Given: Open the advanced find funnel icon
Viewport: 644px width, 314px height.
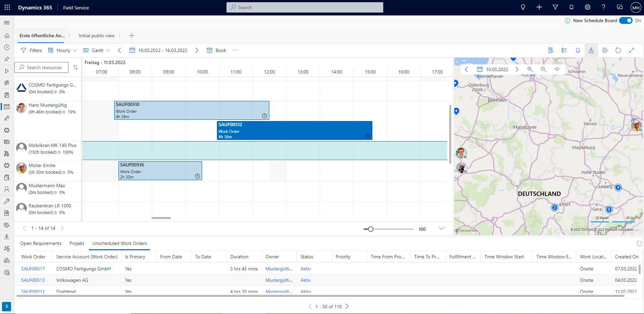Looking at the screenshot, I should click(x=555, y=7).
